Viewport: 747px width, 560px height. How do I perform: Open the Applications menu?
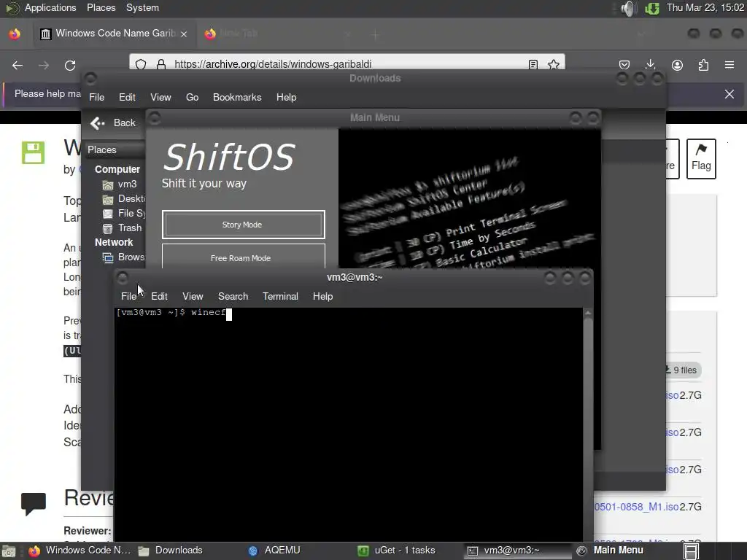[x=50, y=7]
